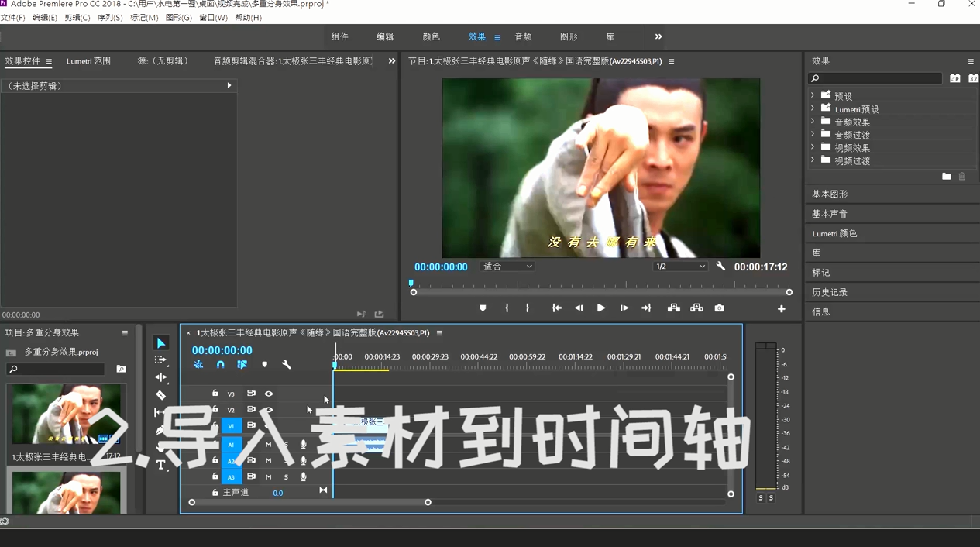The width and height of the screenshot is (980, 547).
Task: Click the timeline horizontal zoom scrollbar
Action: 310,503
